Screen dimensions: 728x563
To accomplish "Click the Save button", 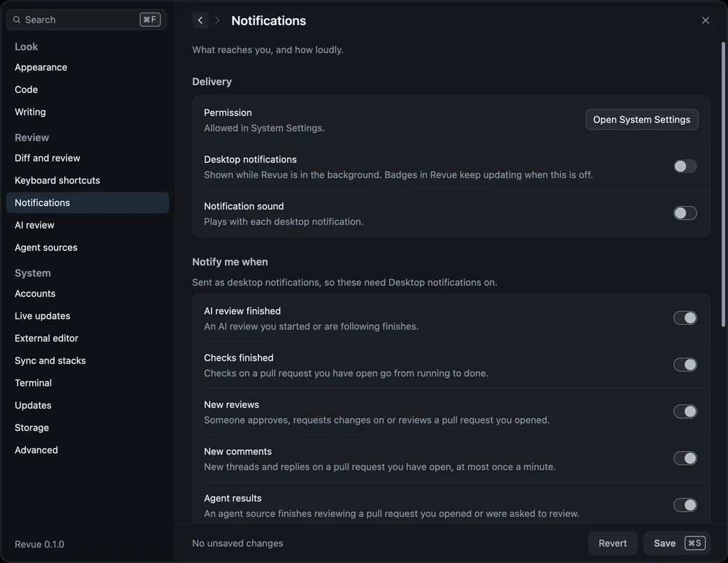I will tap(676, 543).
